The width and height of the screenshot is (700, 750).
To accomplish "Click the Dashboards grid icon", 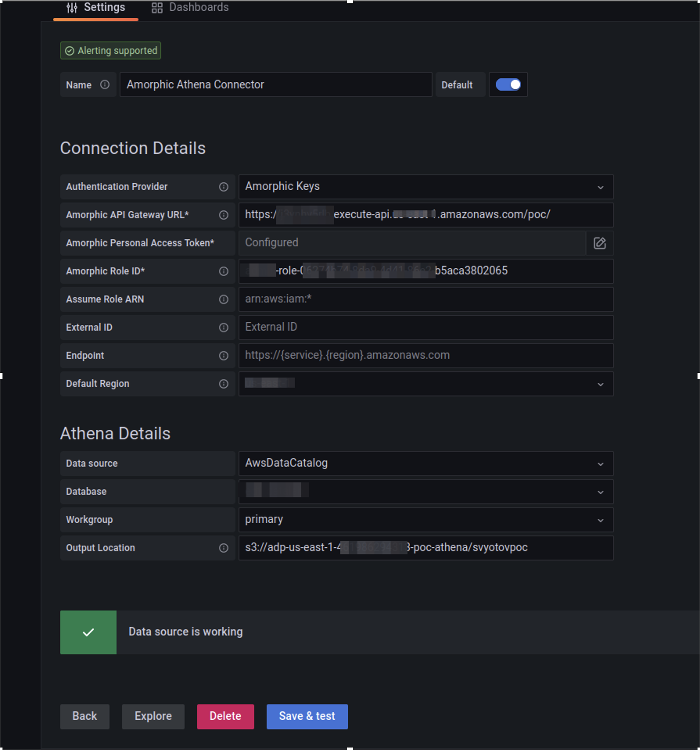I will click(157, 7).
